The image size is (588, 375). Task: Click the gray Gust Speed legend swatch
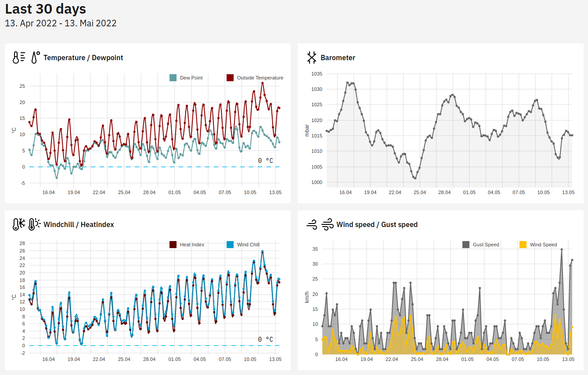[x=466, y=245]
